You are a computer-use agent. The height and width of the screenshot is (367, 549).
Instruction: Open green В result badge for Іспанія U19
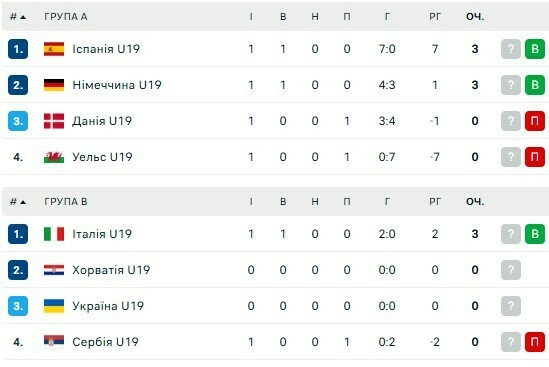tap(535, 49)
